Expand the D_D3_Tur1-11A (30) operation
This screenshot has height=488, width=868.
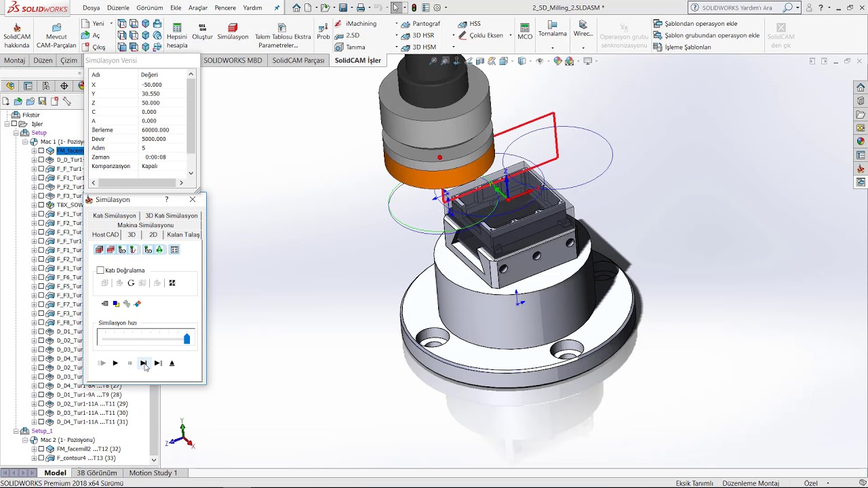[x=34, y=413]
